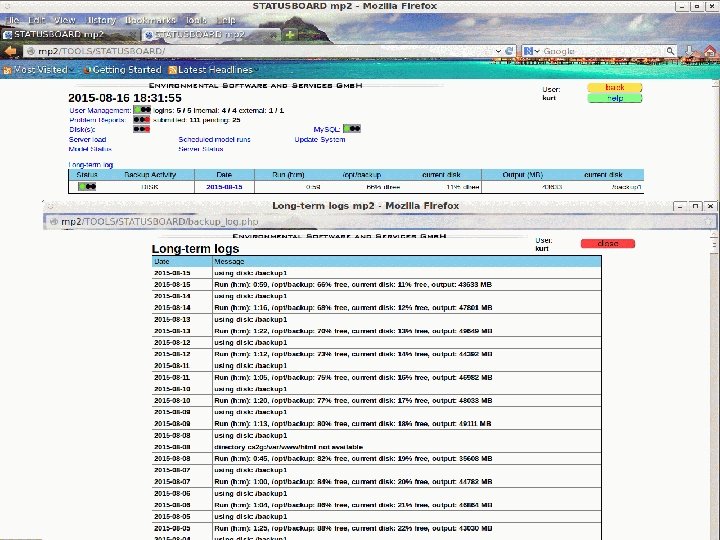
Task: Click the Latest Headlines feed icon
Action: point(173,70)
